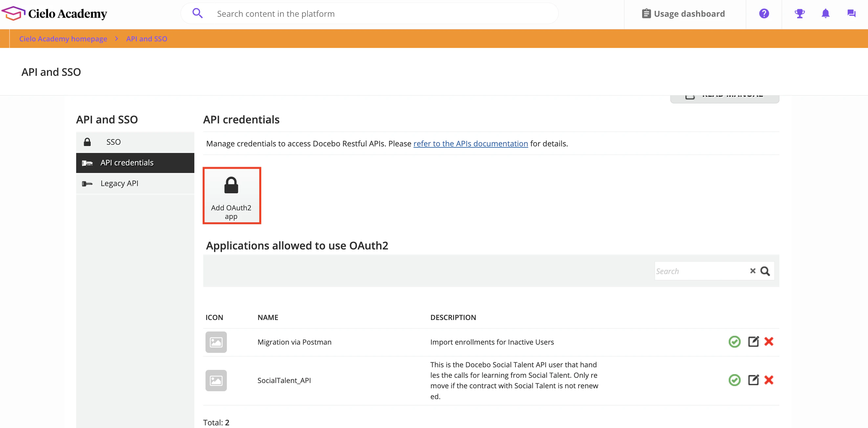Open the gamification trophy icon
The height and width of the screenshot is (428, 868).
click(x=799, y=13)
